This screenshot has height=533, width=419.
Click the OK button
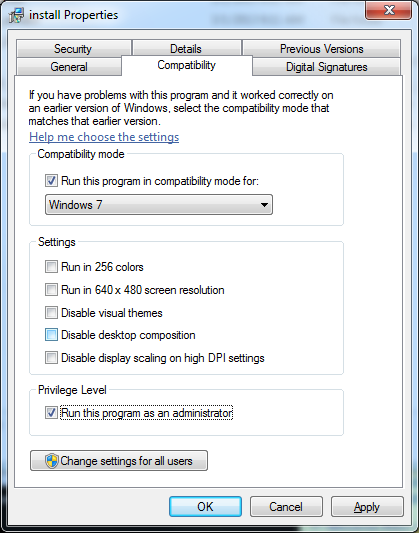(205, 506)
